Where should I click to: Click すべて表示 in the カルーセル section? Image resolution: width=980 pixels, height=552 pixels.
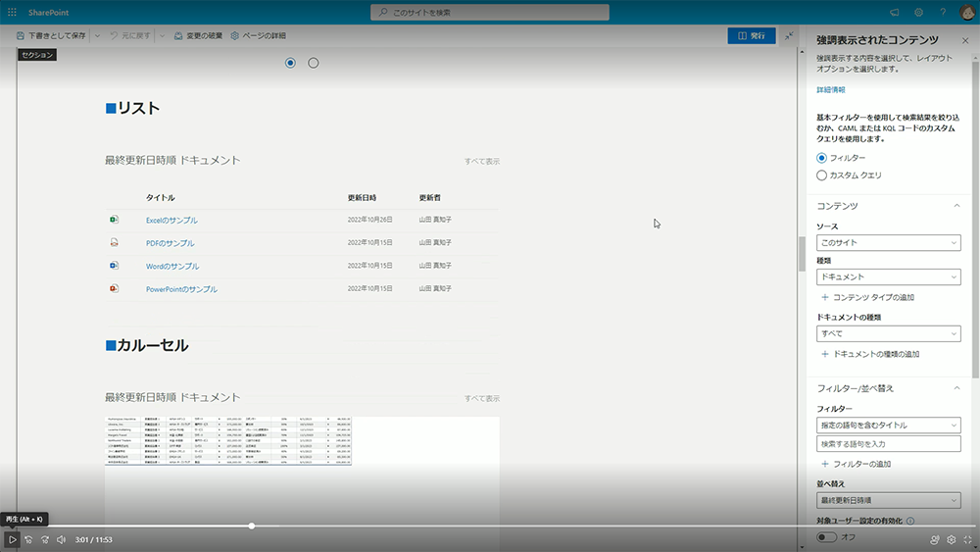[482, 398]
